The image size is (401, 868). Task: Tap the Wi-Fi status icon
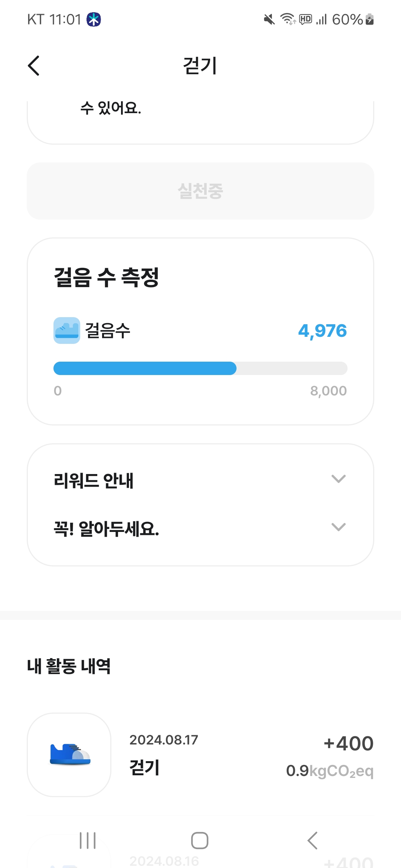[x=287, y=19]
